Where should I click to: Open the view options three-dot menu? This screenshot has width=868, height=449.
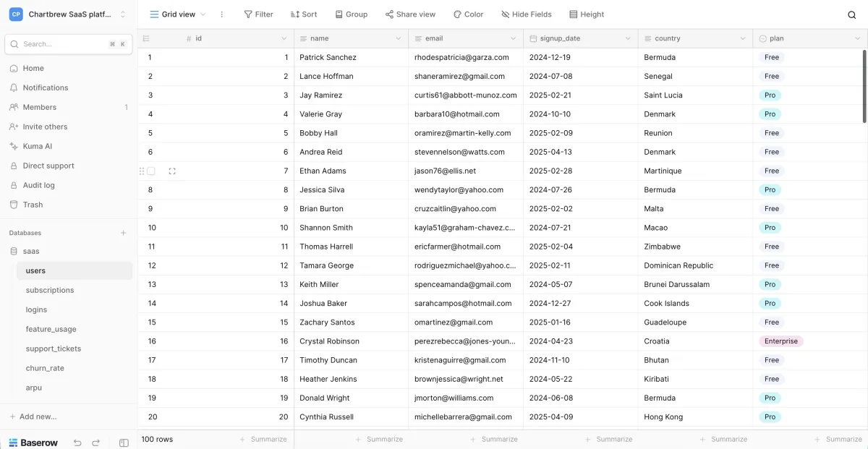point(221,14)
